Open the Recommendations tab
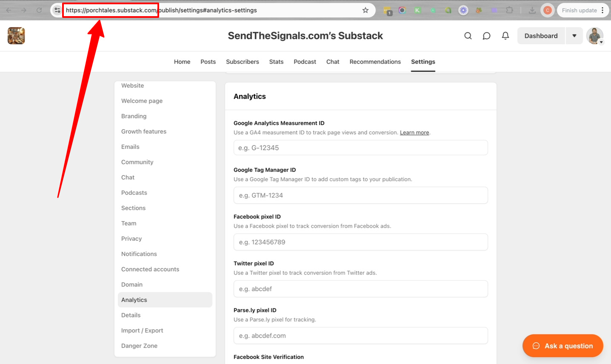This screenshot has height=364, width=611. click(375, 62)
